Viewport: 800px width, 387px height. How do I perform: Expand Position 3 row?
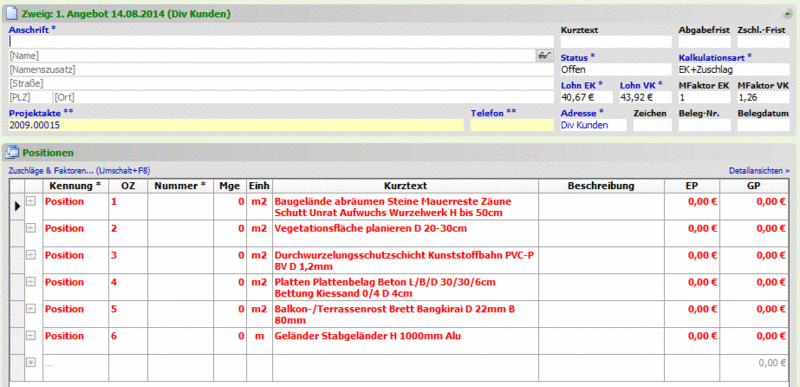(31, 255)
